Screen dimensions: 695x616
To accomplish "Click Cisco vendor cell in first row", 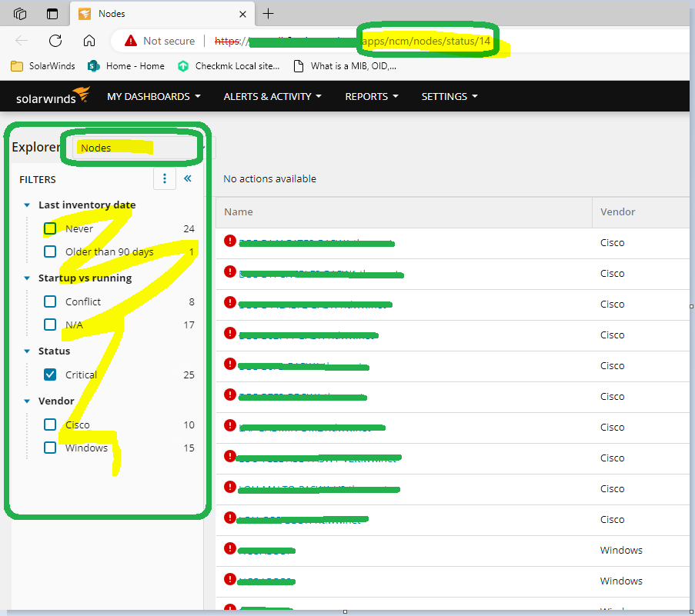I will click(x=612, y=243).
